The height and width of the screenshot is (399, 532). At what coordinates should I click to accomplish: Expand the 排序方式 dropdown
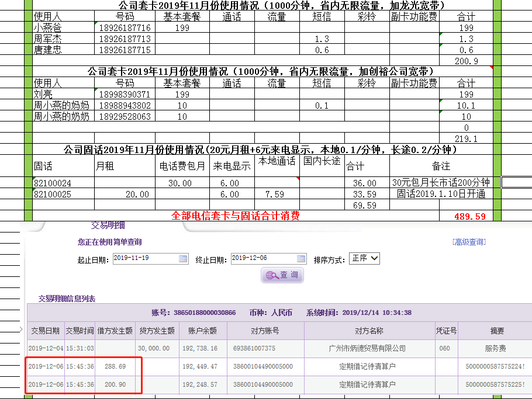[x=364, y=258]
